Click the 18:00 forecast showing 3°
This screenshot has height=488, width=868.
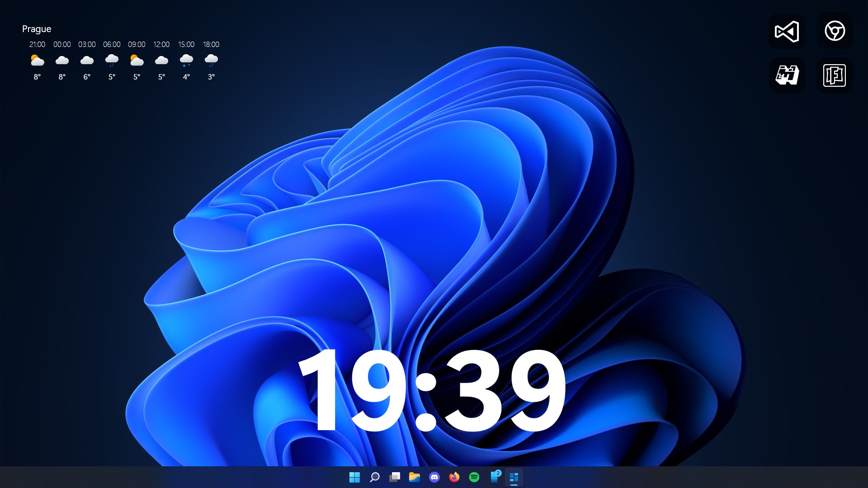[x=211, y=60]
